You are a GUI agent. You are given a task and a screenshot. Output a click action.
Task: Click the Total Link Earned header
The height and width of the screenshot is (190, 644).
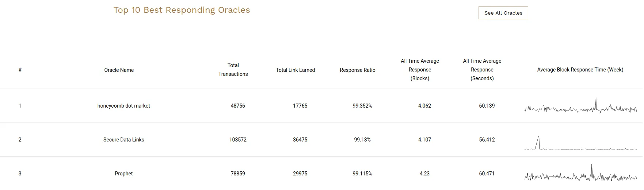[295, 70]
